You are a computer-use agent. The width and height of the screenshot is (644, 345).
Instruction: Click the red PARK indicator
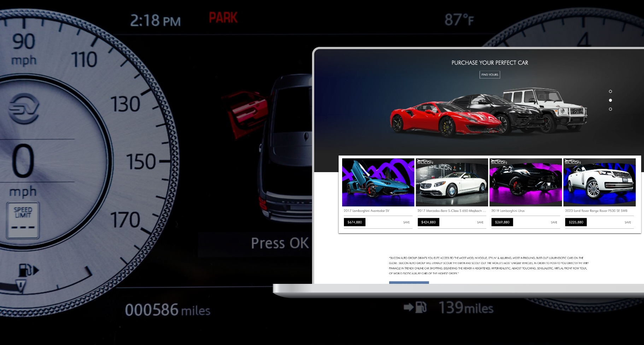click(223, 18)
